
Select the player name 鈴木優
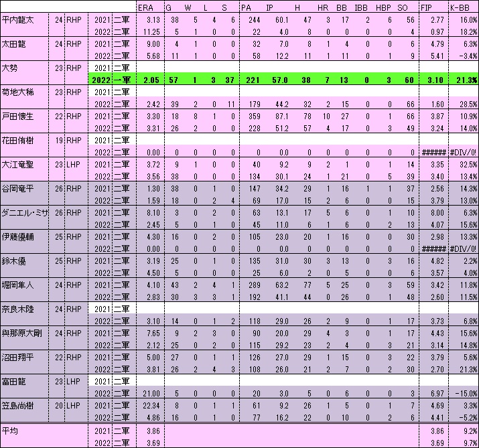click(x=14, y=261)
